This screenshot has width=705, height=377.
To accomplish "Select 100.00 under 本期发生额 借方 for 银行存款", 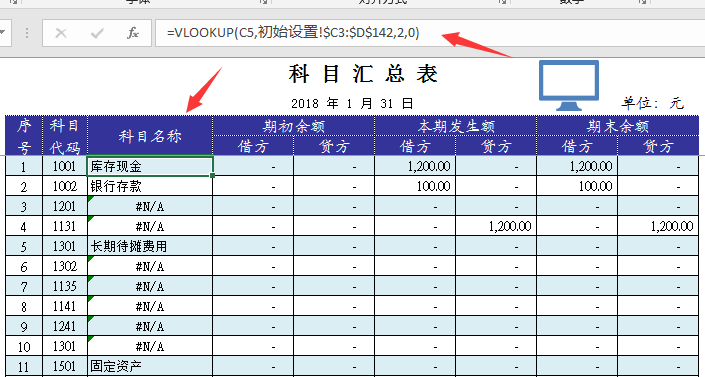I will coord(415,186).
